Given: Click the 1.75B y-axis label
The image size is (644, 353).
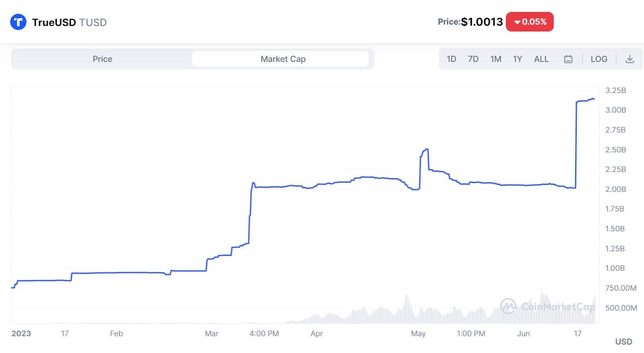Looking at the screenshot, I should (615, 209).
